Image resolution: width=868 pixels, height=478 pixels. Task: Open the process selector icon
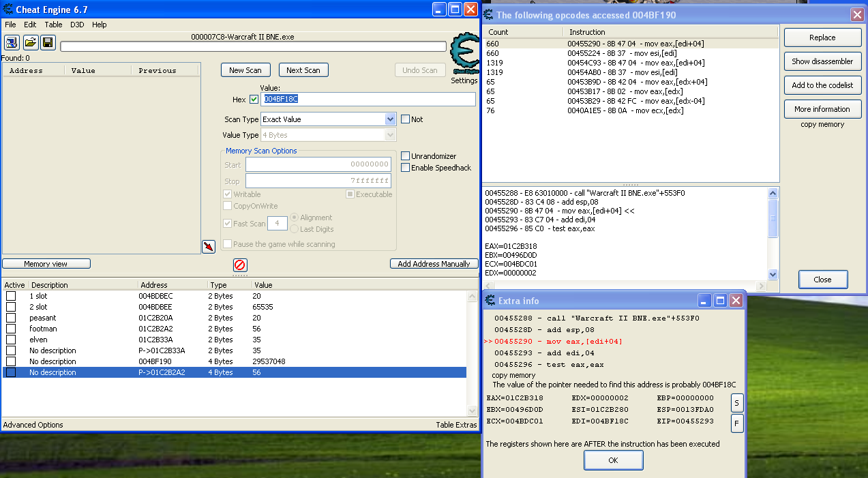click(x=13, y=42)
